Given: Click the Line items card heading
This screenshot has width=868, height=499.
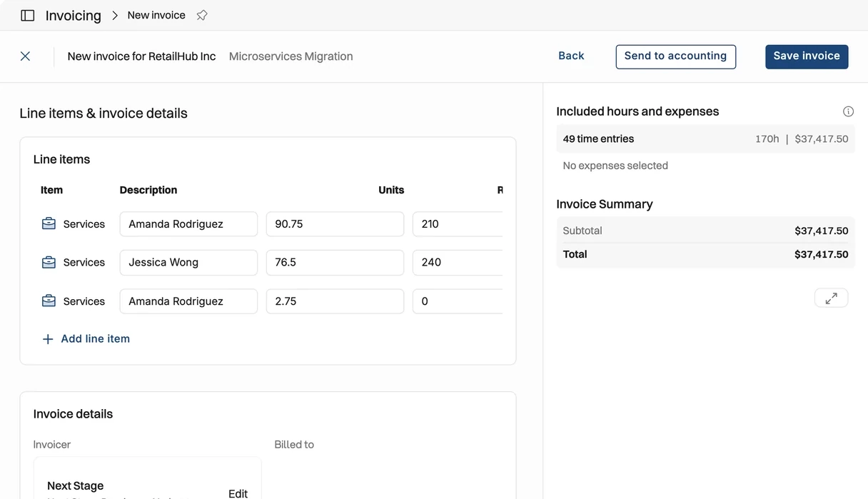Looking at the screenshot, I should (x=61, y=159).
